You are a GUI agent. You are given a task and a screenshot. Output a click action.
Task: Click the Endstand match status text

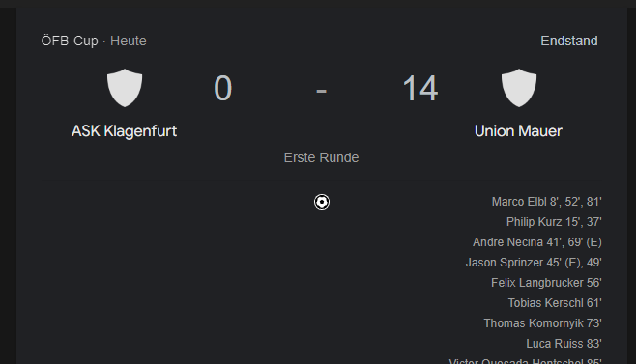569,41
